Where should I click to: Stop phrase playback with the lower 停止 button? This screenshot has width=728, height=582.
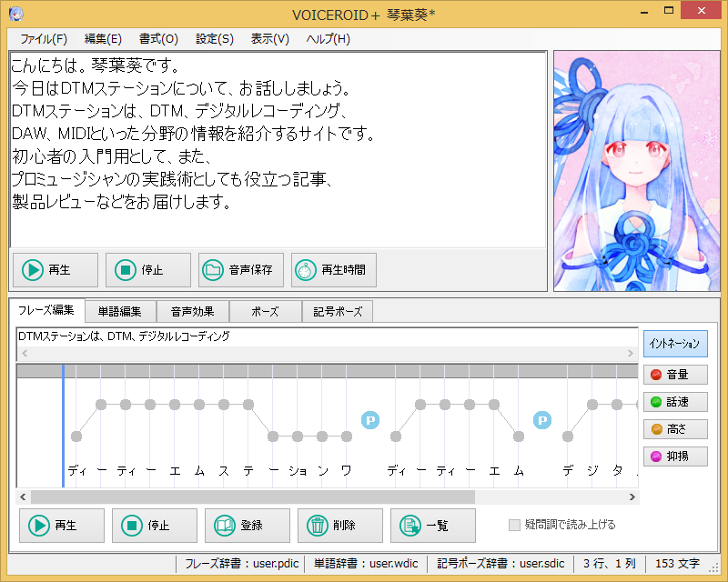155,526
